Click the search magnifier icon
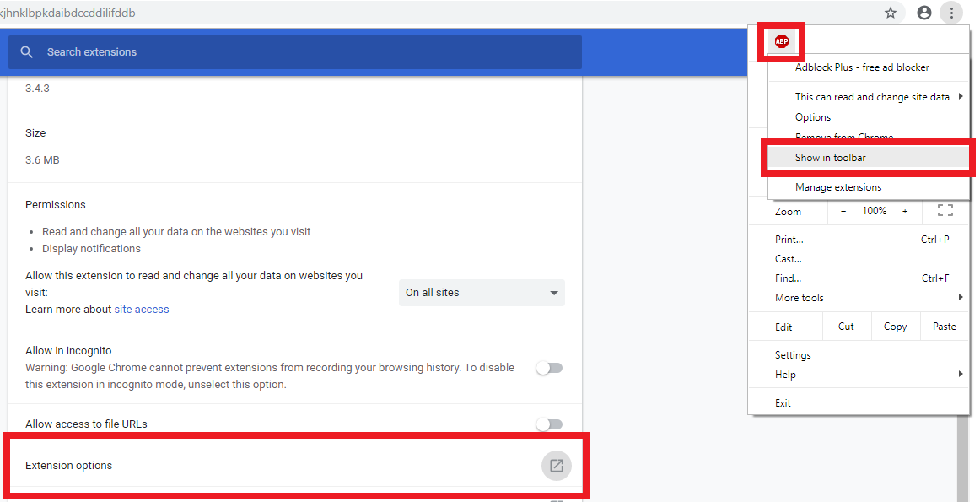Image resolution: width=980 pixels, height=502 pixels. pos(27,52)
